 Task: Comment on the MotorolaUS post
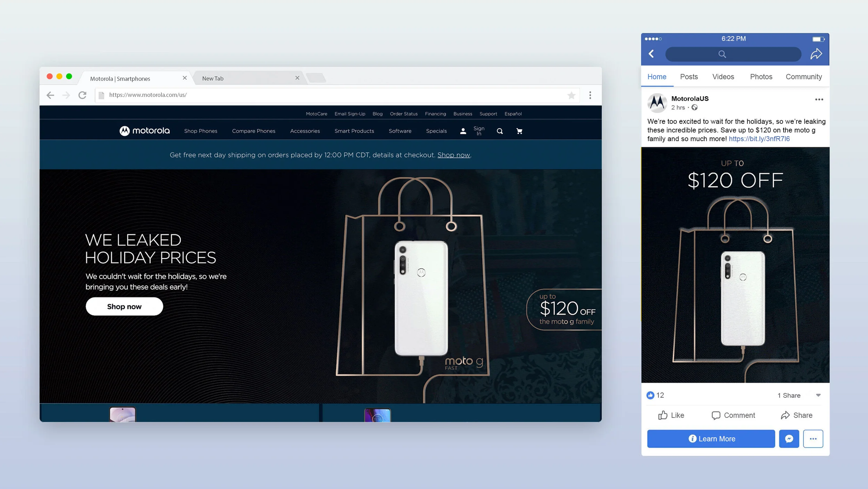coord(733,415)
